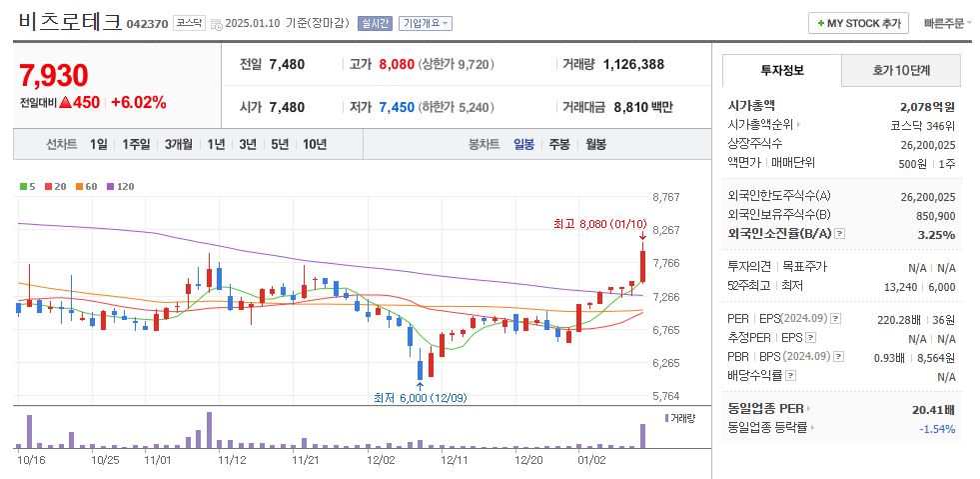This screenshot has height=479, width=980.
Task: Select the 월봉 monthly candle chart
Action: (x=595, y=144)
